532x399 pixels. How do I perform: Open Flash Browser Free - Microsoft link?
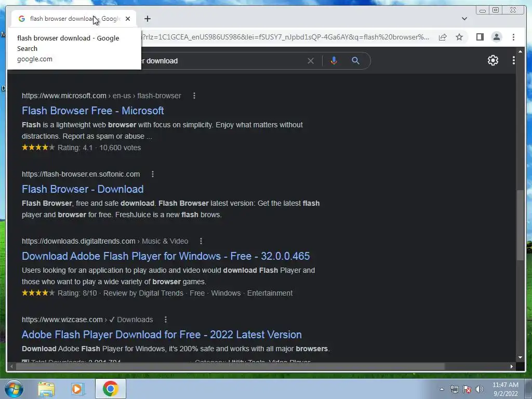click(x=92, y=111)
